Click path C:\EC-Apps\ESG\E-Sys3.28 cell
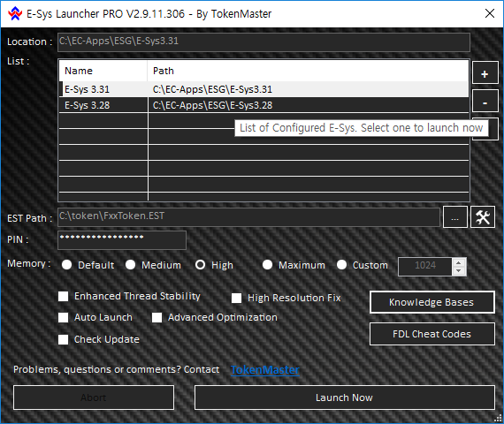 pyautogui.click(x=212, y=105)
